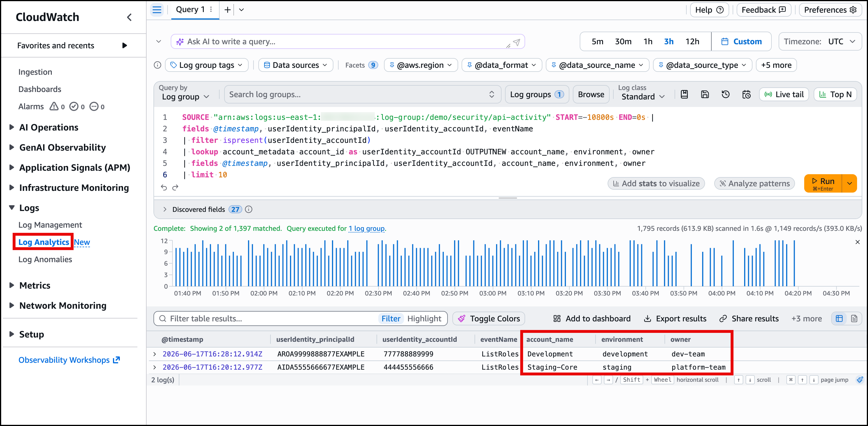Open the Run button dropdown arrow
The height and width of the screenshot is (426, 868).
[x=850, y=183]
